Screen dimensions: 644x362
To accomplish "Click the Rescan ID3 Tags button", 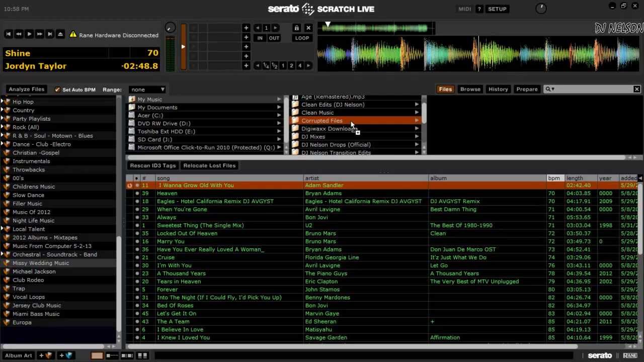I will click(x=153, y=165).
